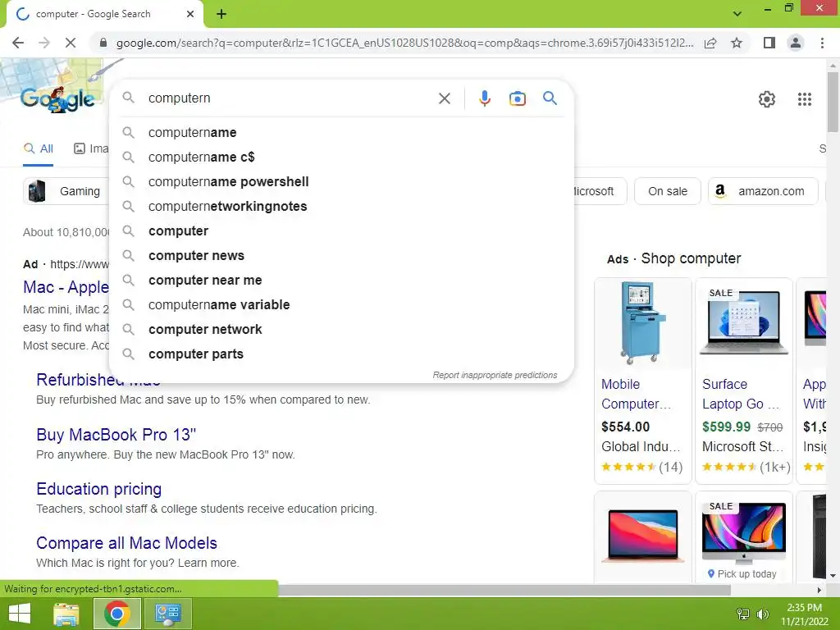Click the red MacBook product image
Image resolution: width=840 pixels, height=630 pixels.
point(643,536)
